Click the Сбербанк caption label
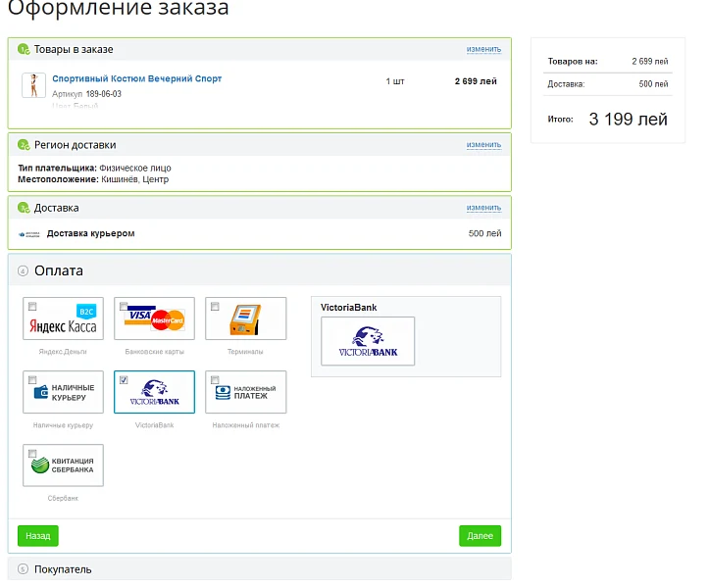Viewport: 709px width, 588px height. (x=63, y=499)
